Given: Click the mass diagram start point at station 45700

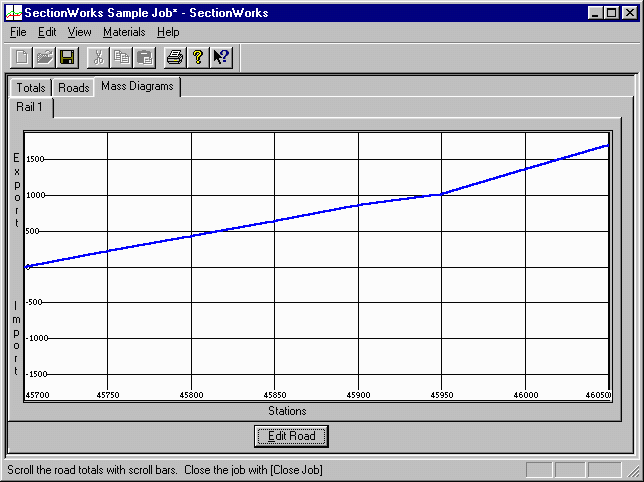Looking at the screenshot, I should 28,267.
